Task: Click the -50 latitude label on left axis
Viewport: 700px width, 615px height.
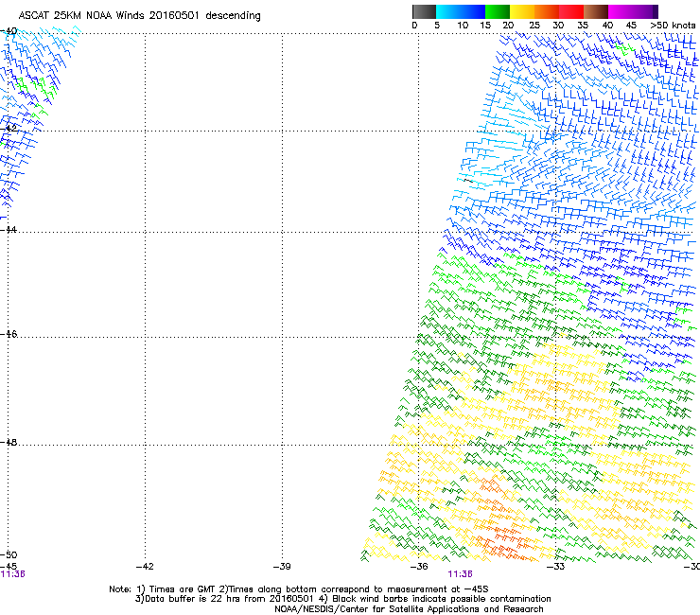Action: pyautogui.click(x=9, y=554)
